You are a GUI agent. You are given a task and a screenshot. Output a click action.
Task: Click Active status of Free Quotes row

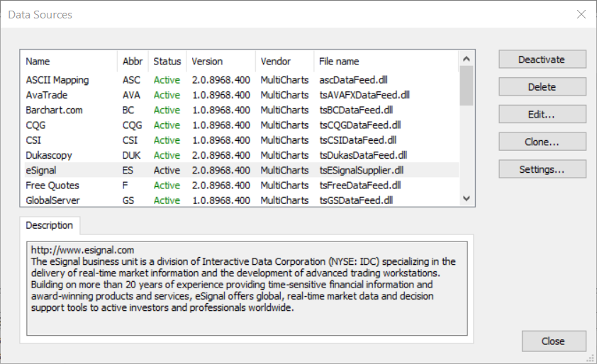tap(167, 186)
